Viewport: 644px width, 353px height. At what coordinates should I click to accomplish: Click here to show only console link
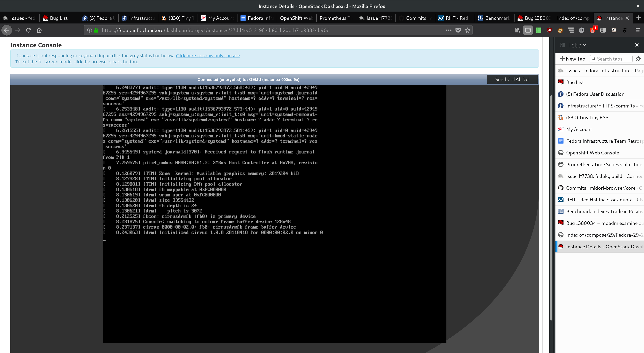(x=208, y=56)
